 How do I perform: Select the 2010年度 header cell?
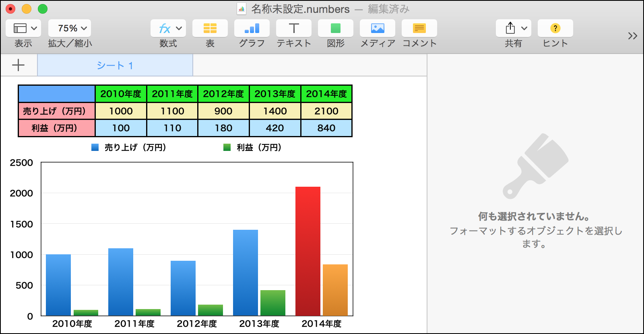click(x=121, y=94)
